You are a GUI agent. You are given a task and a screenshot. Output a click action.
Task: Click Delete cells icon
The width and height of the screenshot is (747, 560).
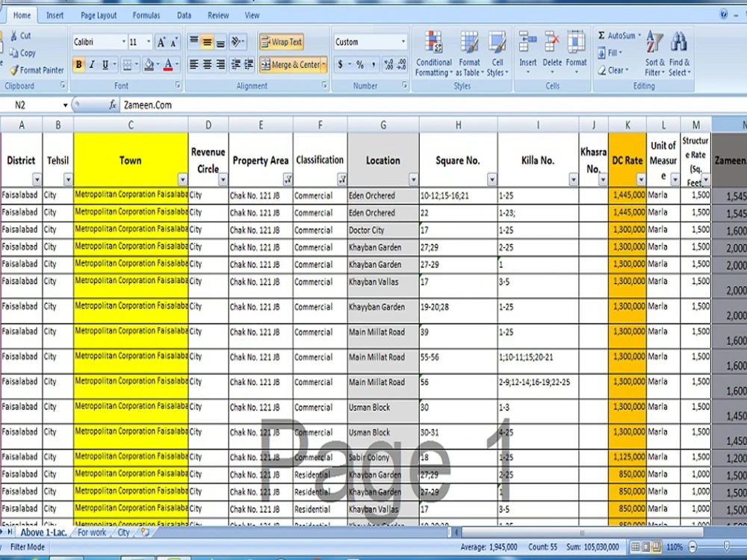point(552,42)
